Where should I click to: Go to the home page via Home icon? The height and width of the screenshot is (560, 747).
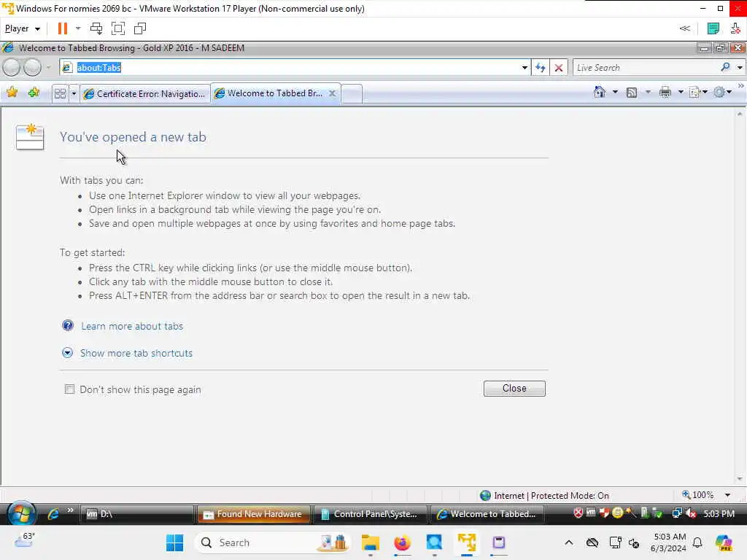coord(600,92)
